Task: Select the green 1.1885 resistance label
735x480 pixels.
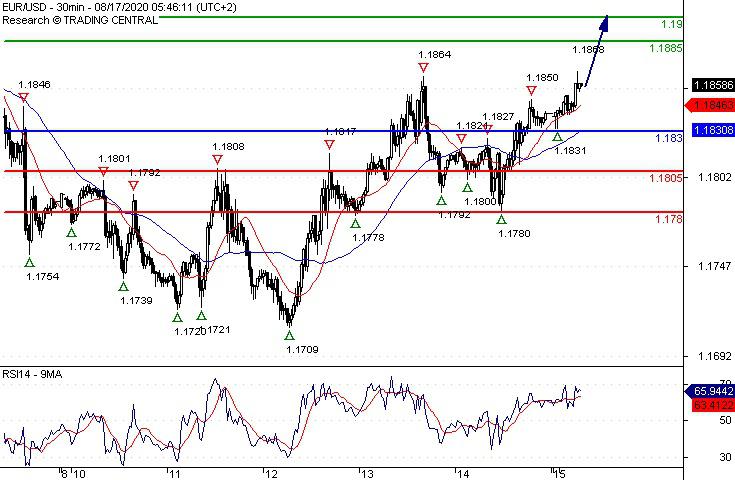Action: pyautogui.click(x=666, y=48)
